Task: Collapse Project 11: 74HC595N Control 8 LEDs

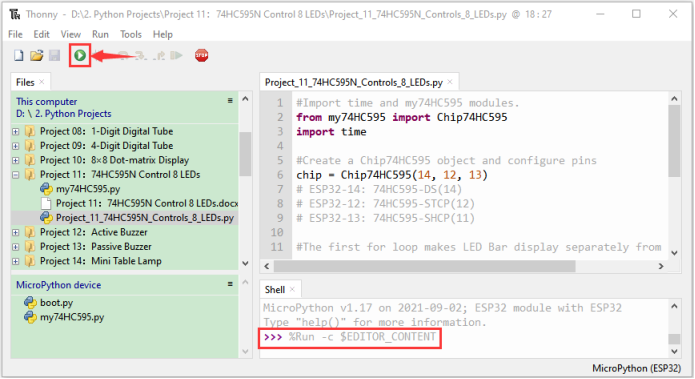Action: click(16, 175)
